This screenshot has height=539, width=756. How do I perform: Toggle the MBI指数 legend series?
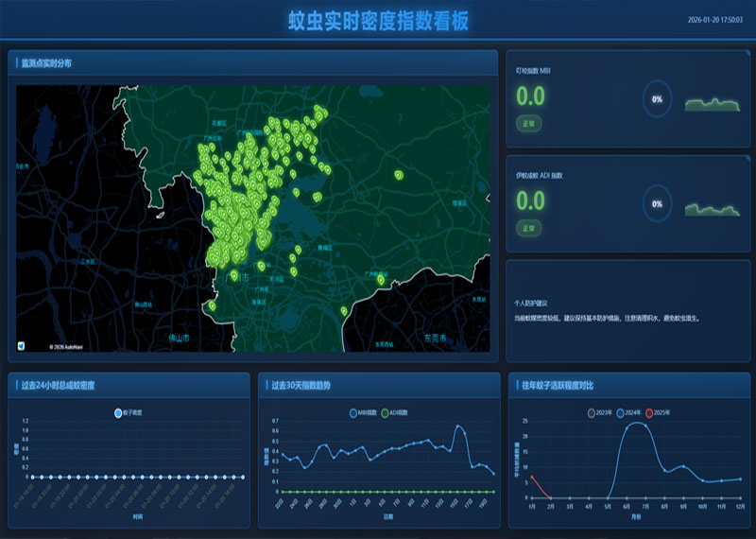pos(363,413)
